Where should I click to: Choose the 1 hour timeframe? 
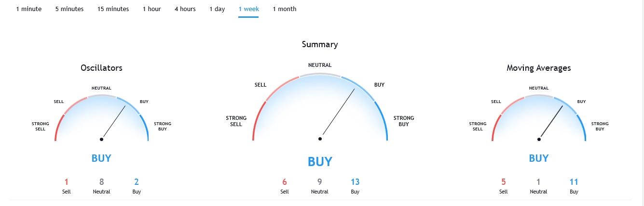coord(151,9)
